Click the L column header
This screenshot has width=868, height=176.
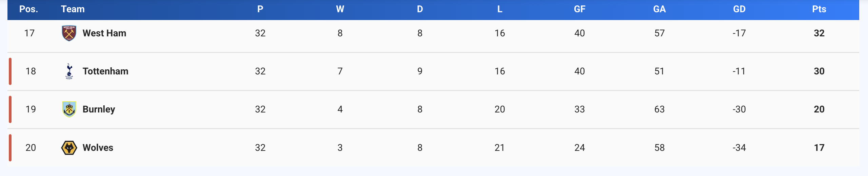[500, 9]
